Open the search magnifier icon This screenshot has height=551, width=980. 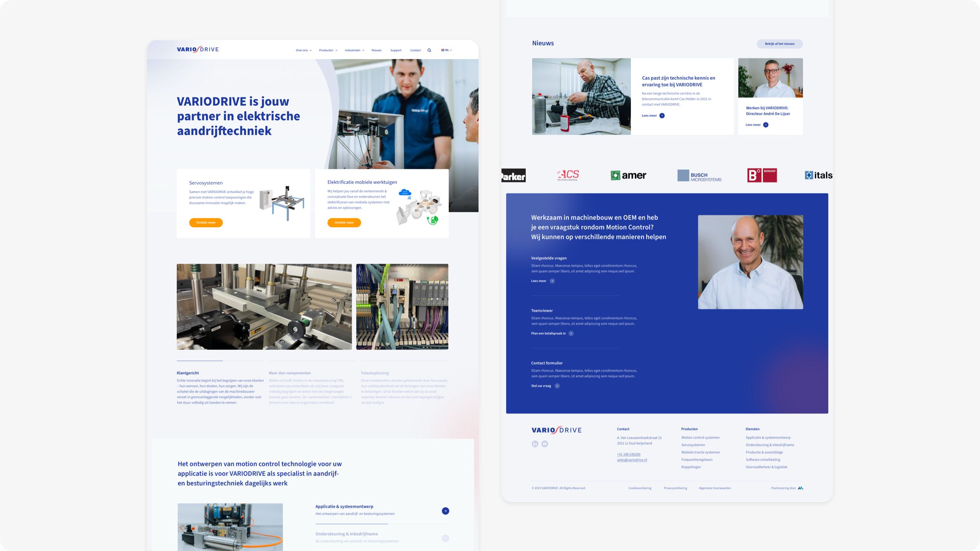429,50
